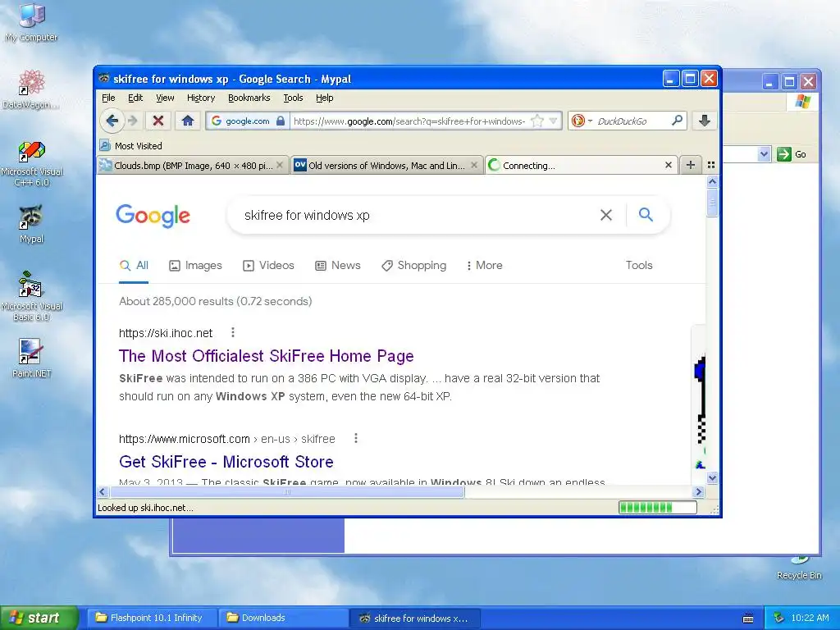Open the View menu
Screen dimensions: 840x630
pyautogui.click(x=165, y=98)
